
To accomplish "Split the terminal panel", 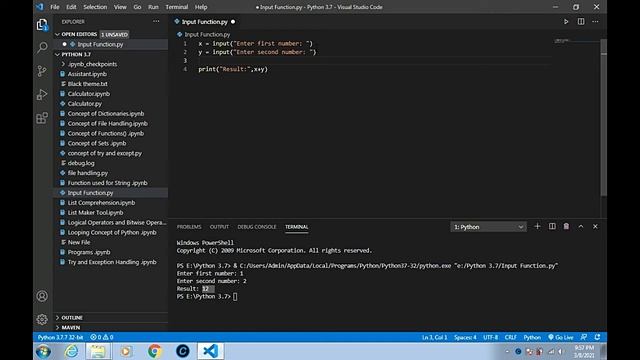I will click(552, 227).
